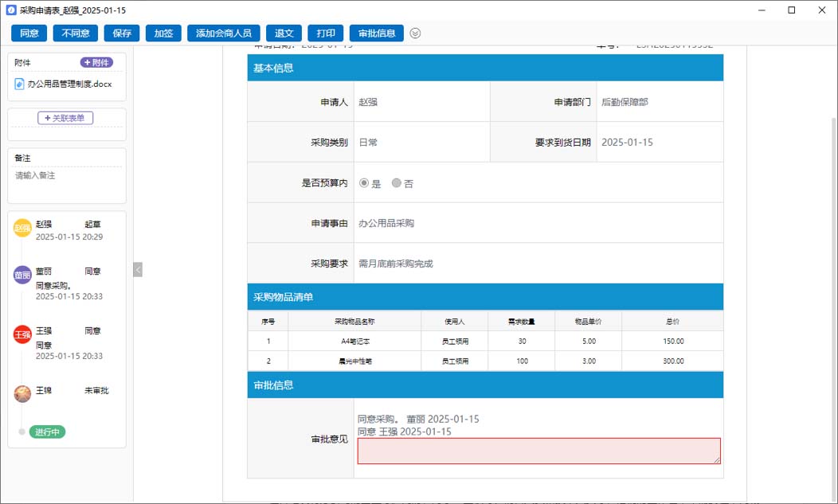Collapse the left sidebar panel arrow
Image resolution: width=838 pixels, height=504 pixels.
pos(138,270)
